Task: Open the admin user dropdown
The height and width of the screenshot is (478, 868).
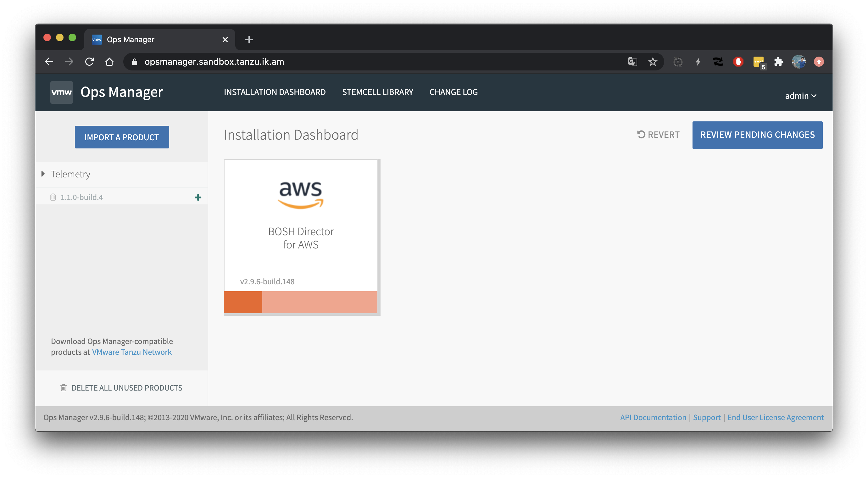Action: tap(800, 96)
